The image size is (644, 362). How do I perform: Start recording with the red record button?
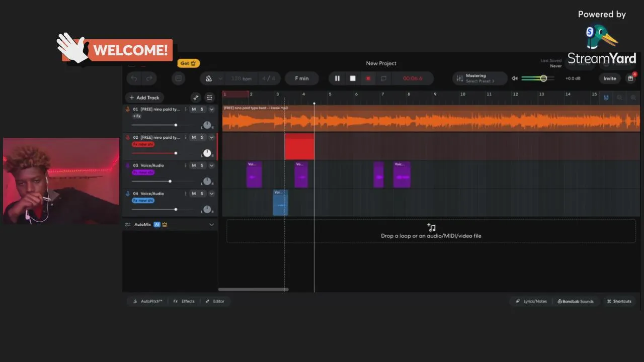(x=368, y=78)
